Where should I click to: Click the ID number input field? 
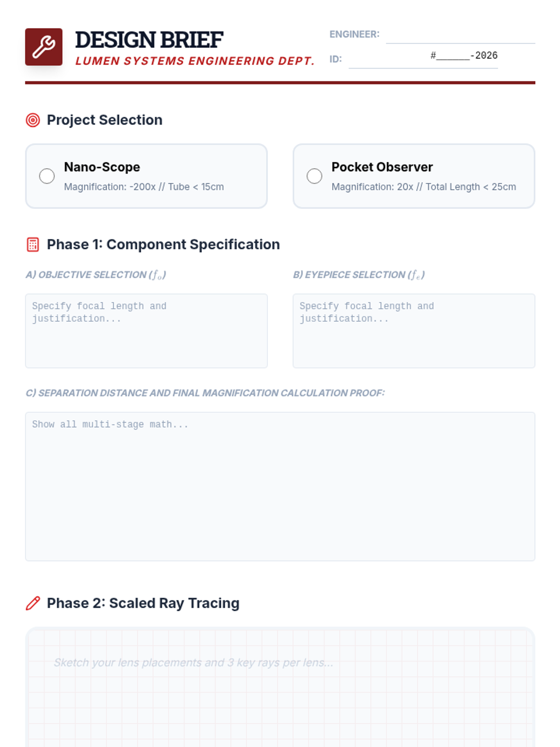click(x=422, y=59)
